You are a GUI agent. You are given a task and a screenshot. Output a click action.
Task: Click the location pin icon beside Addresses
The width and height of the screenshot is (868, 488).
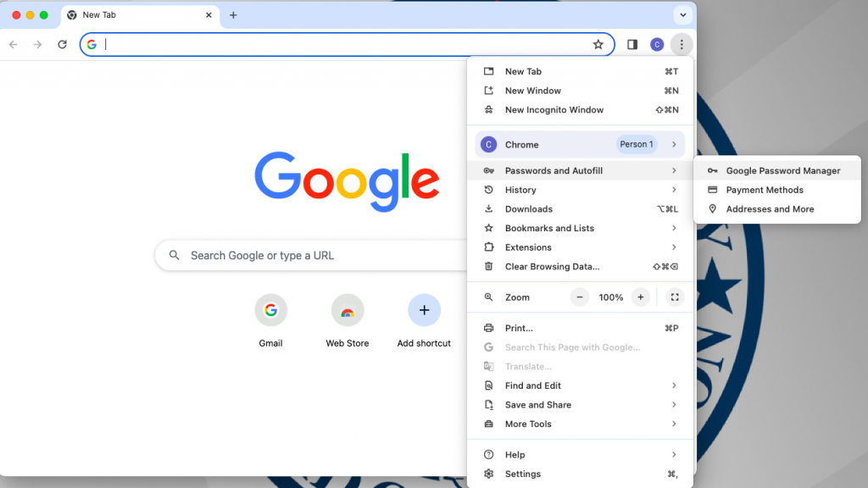point(712,208)
